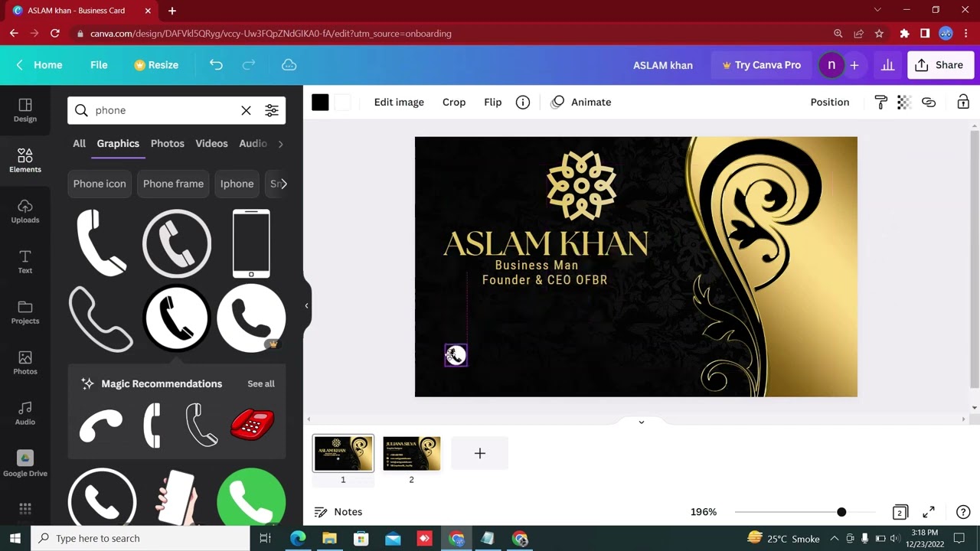The height and width of the screenshot is (551, 980).
Task: Clear the phone search with X
Action: pos(246,110)
